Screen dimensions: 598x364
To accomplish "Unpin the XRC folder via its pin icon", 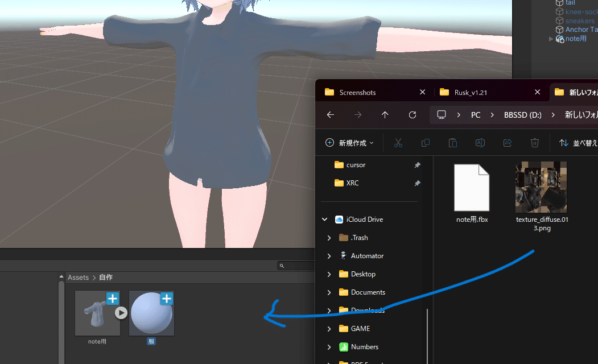I will (x=417, y=183).
